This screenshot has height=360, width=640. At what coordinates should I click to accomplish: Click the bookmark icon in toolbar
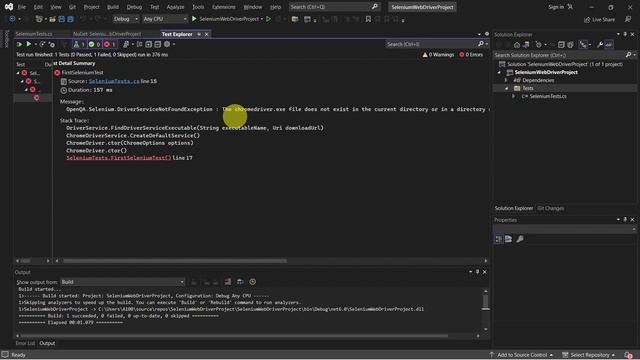(x=368, y=19)
